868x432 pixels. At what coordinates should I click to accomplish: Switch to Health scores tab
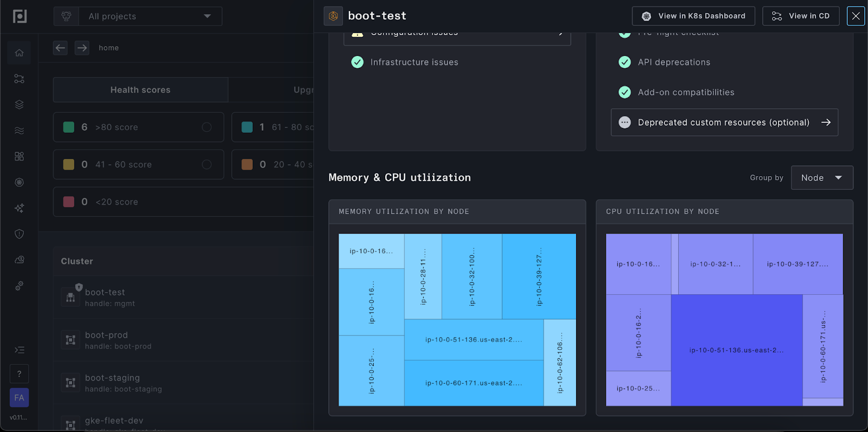141,90
